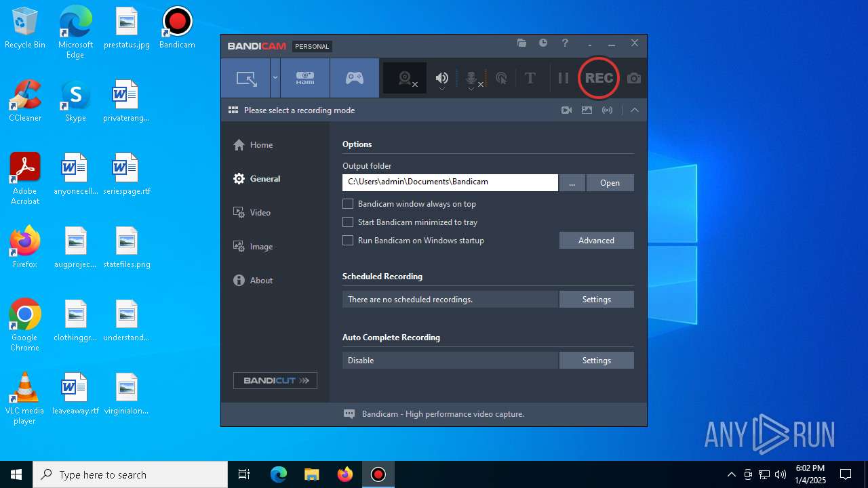Enable Start Bandicam minimized to tray
Image resolution: width=868 pixels, height=488 pixels.
348,222
